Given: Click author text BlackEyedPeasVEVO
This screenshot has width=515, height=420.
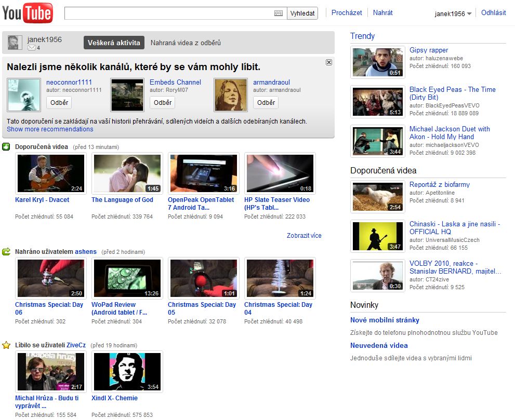Looking at the screenshot, I should coord(452,106).
